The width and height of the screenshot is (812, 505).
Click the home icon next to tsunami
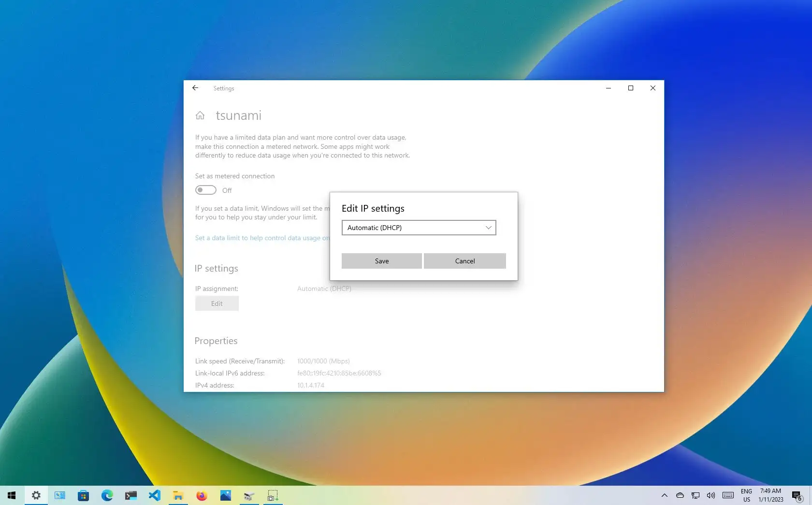(200, 115)
